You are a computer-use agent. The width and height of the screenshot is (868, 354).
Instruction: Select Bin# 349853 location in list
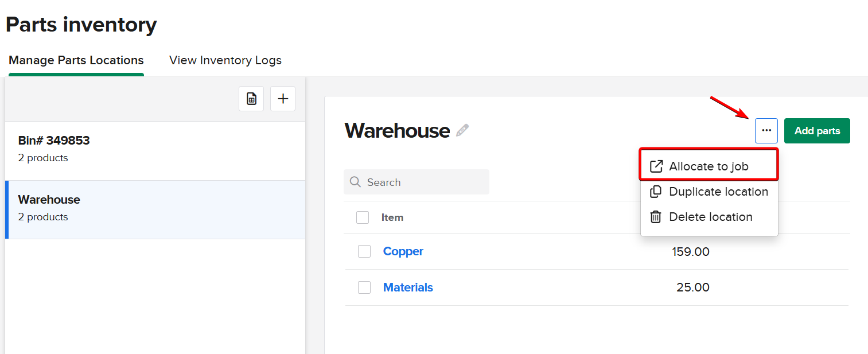155,149
